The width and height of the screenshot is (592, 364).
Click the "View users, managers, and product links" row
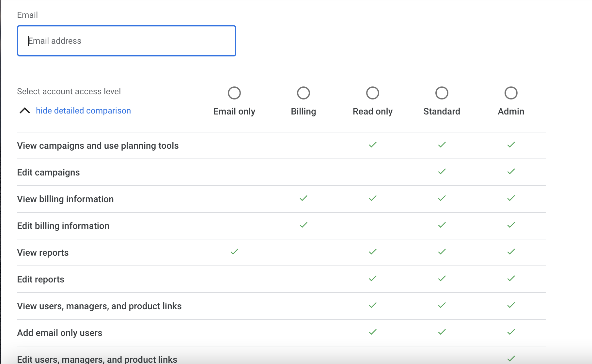(100, 306)
